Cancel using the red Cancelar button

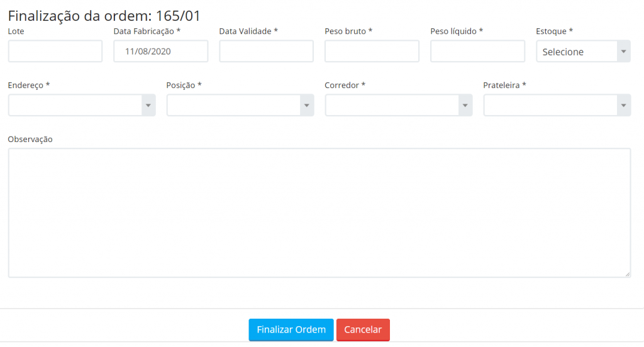tap(363, 330)
